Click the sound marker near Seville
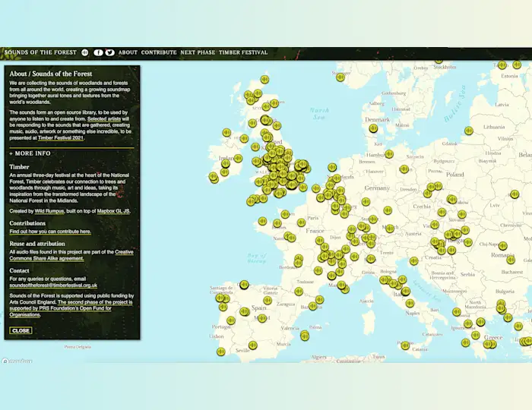The height and width of the screenshot is (410, 532). (x=253, y=345)
